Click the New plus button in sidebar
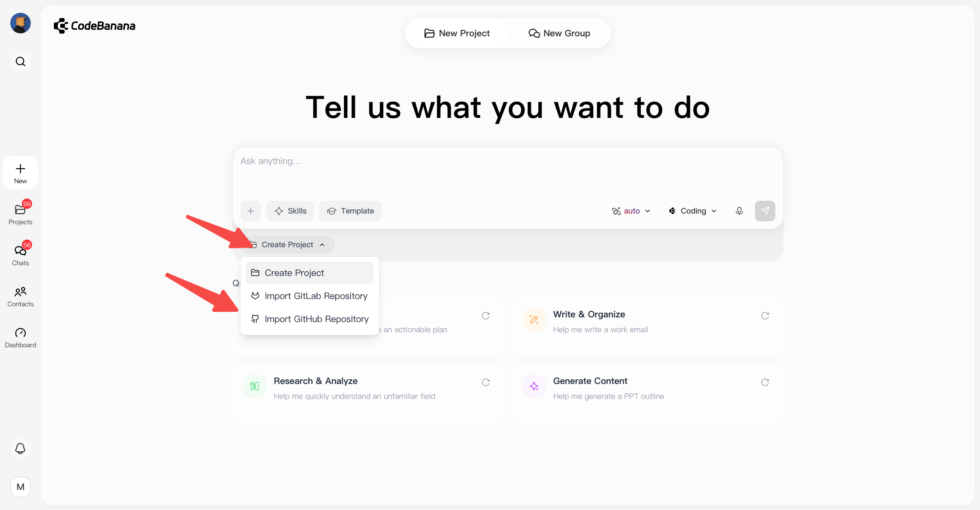980x510 pixels. (x=21, y=173)
